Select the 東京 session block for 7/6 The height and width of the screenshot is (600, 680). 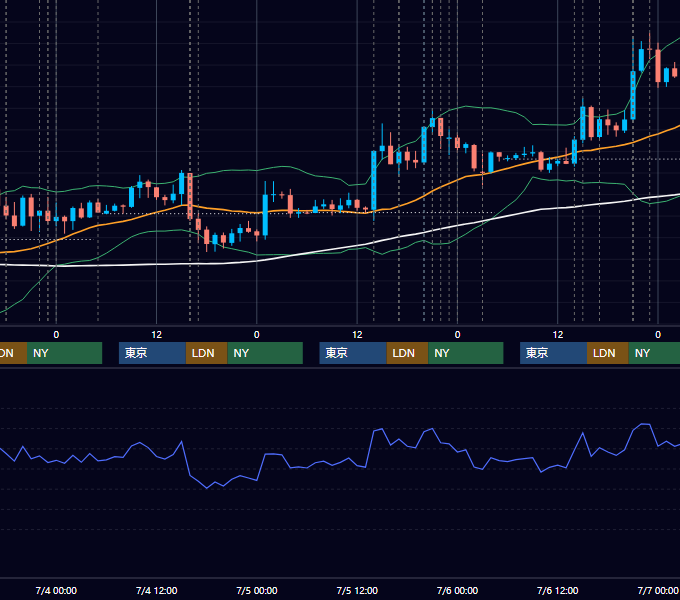click(553, 353)
